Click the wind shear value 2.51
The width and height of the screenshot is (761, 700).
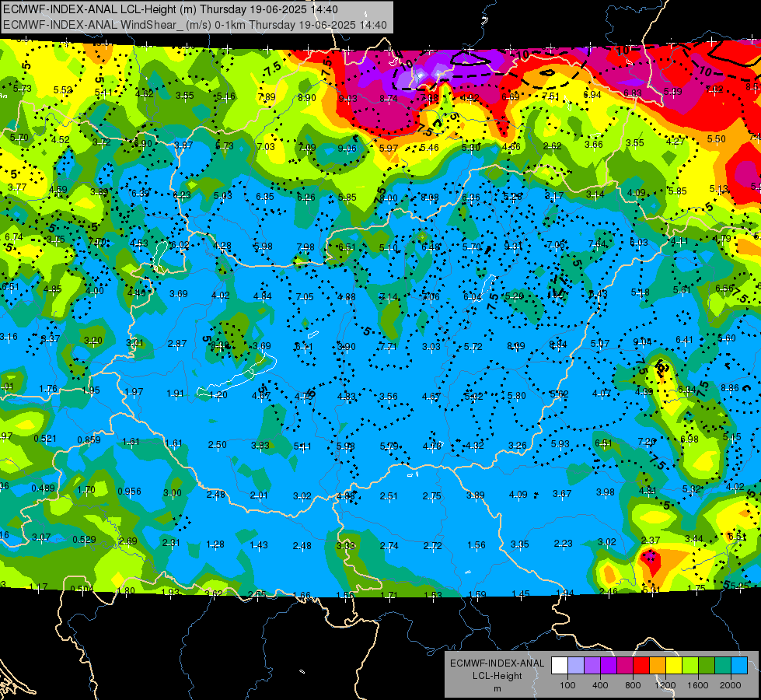coord(388,496)
